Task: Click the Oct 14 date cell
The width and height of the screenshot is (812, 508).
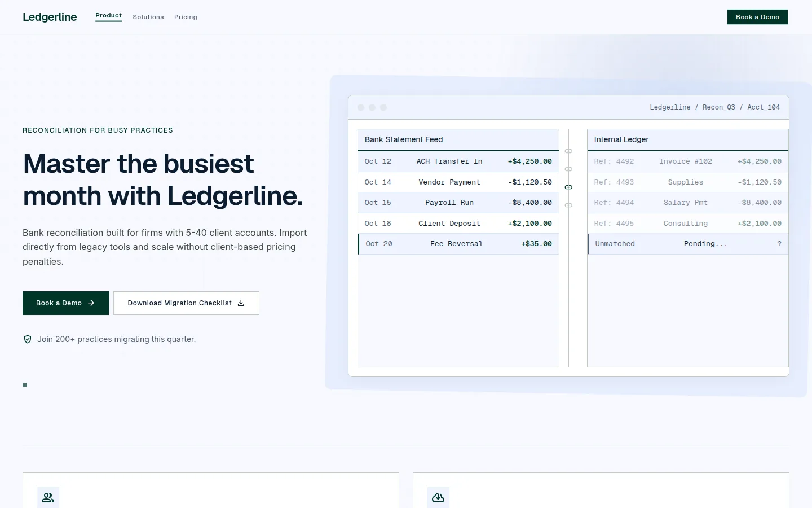Action: pos(378,182)
